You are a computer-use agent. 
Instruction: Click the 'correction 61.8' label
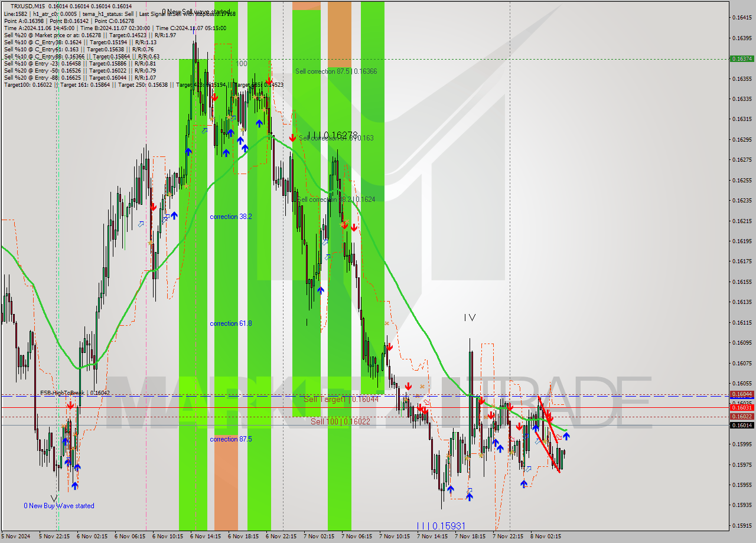click(231, 323)
